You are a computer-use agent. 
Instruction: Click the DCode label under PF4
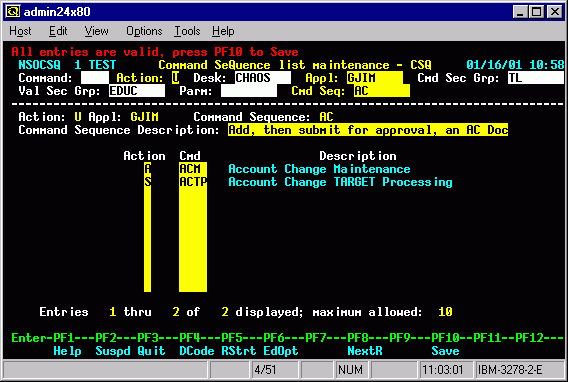(197, 351)
